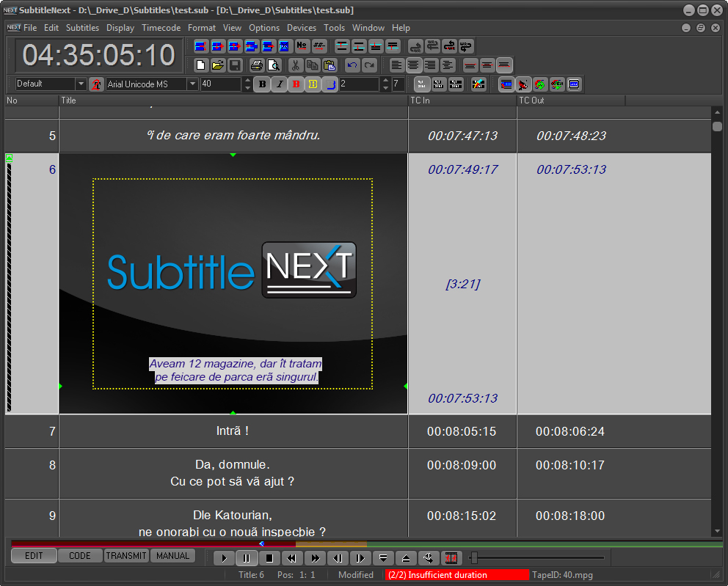Click the first blue subtitle insert icon

[200, 46]
